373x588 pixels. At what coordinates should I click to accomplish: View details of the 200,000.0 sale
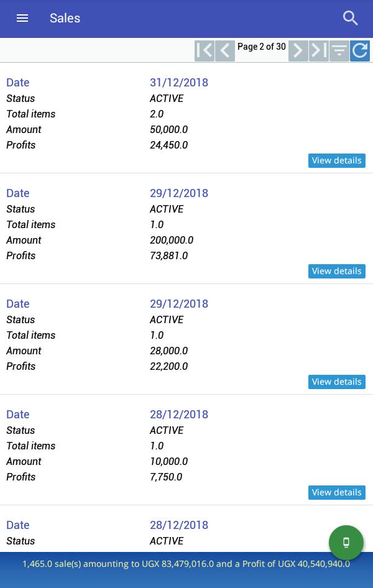click(x=337, y=271)
